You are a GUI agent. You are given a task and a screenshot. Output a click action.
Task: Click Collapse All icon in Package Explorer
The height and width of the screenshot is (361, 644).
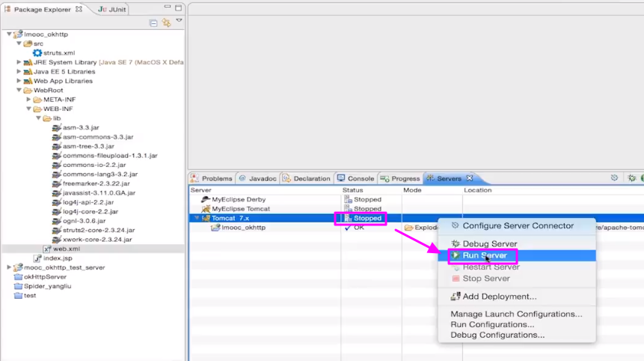click(153, 22)
